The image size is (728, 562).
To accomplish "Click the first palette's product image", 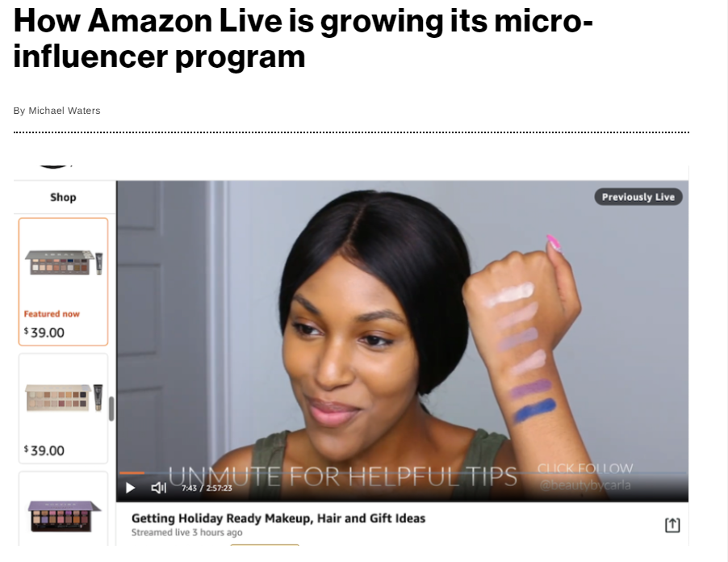I will [x=63, y=262].
